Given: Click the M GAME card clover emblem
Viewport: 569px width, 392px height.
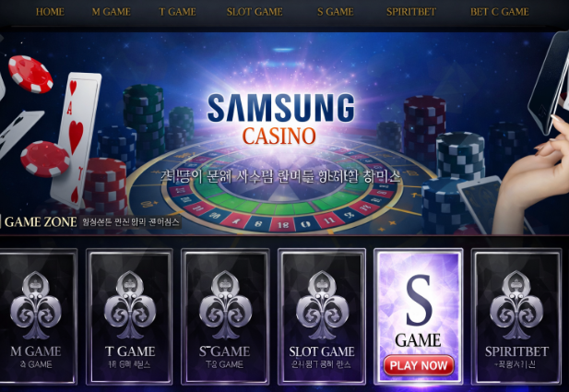Looking at the screenshot, I should point(36,305).
